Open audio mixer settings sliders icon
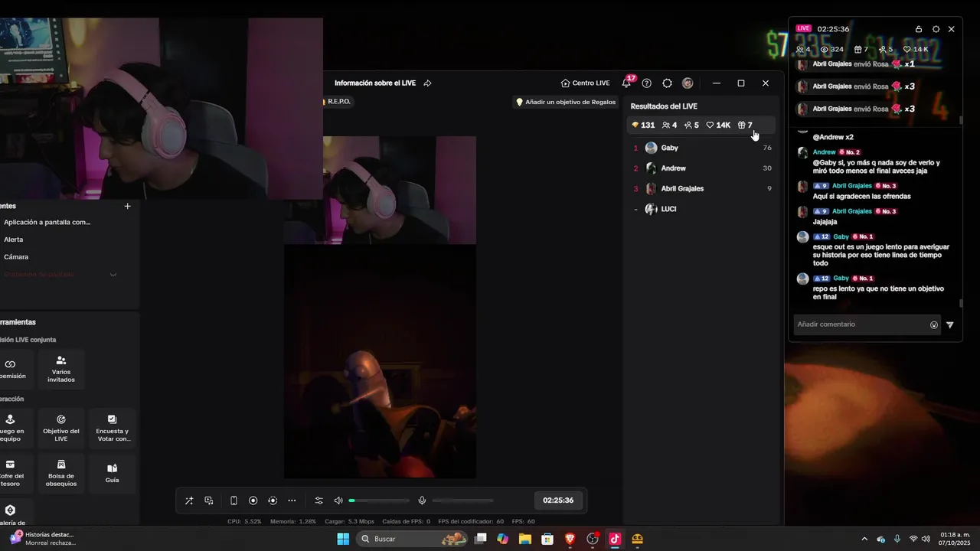980x551 pixels. [319, 500]
